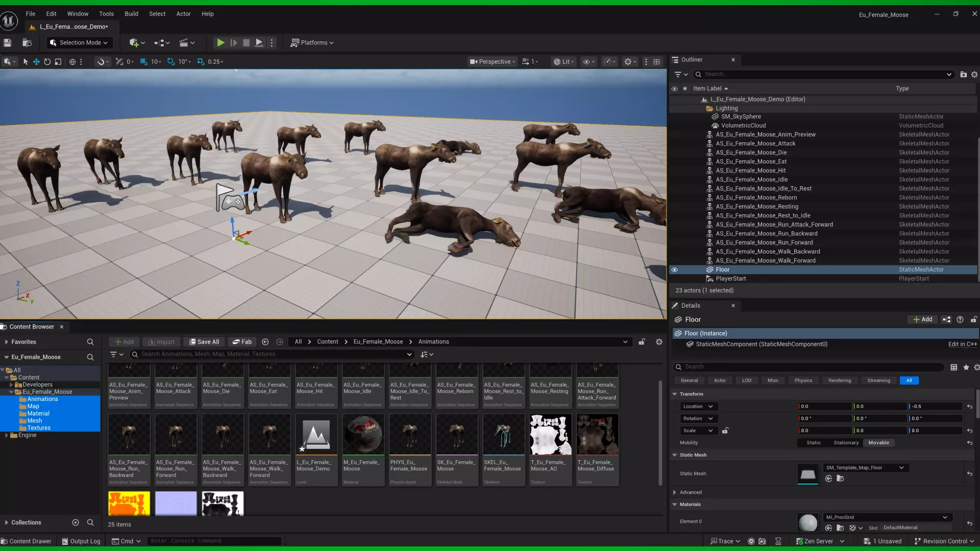Set Mobility to Static
Screen dimensions: 980x551
tap(814, 443)
